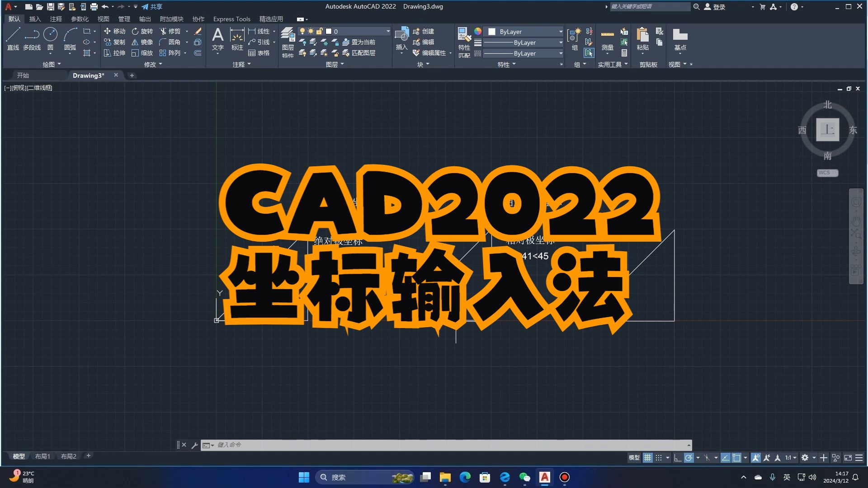Toggle isometric drafting in status bar
This screenshot has width=868, height=488.
point(707,458)
